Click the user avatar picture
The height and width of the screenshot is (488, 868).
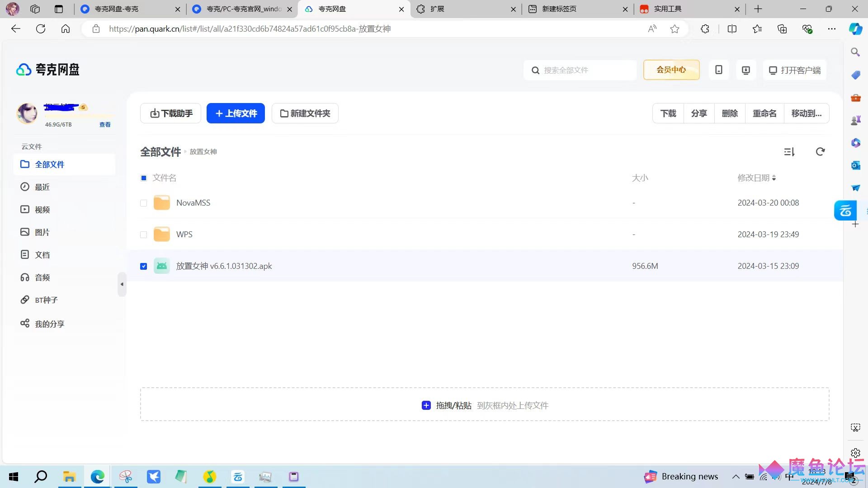coord(27,113)
